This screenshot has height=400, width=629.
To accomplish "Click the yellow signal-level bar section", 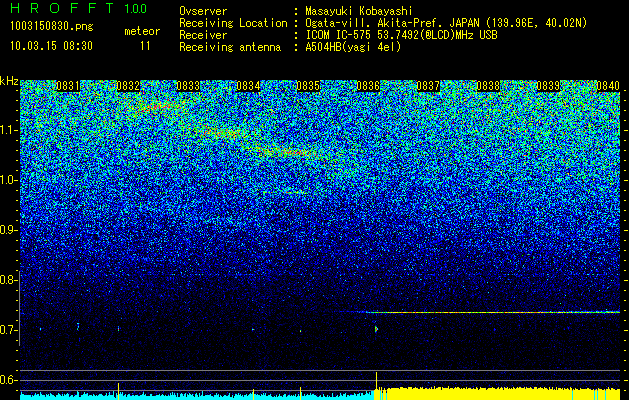I will click(x=497, y=394).
